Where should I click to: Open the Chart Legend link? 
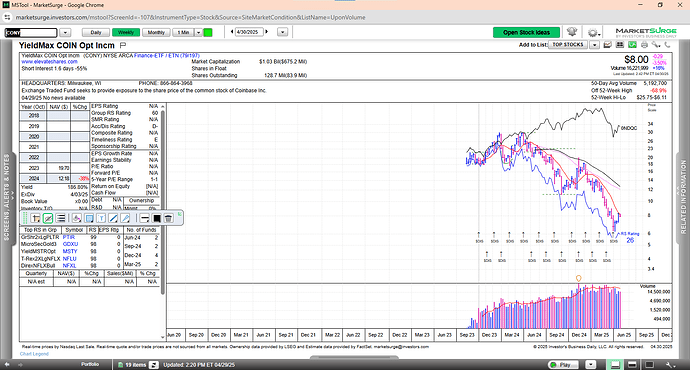click(x=34, y=354)
